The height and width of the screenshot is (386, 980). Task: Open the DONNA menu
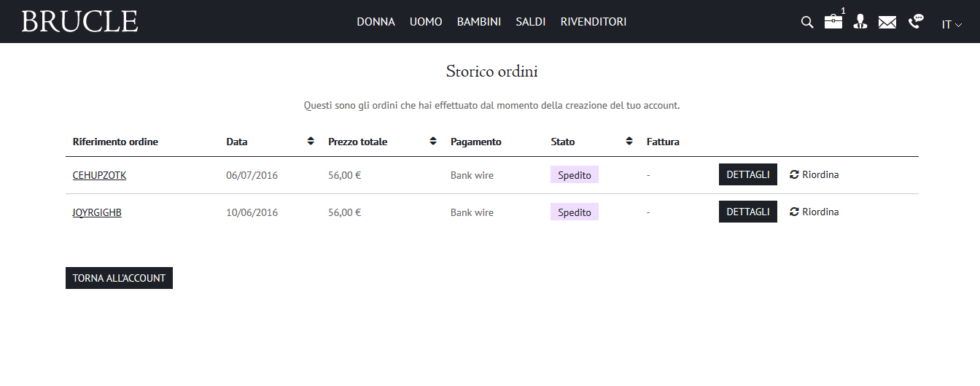coord(376,22)
